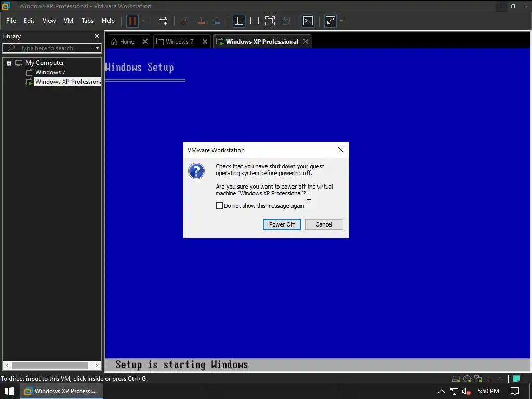Click the Cancel button in dialog
The width and height of the screenshot is (532, 399).
(x=324, y=224)
